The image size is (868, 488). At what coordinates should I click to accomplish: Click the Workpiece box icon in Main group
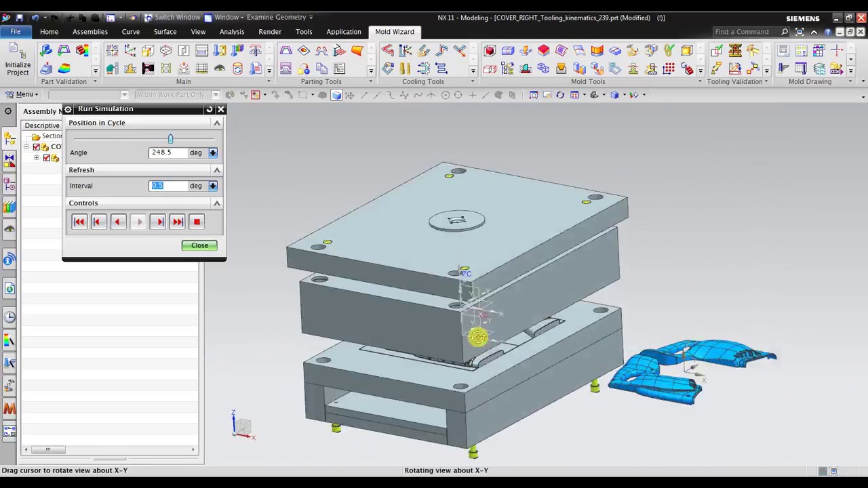tap(148, 51)
